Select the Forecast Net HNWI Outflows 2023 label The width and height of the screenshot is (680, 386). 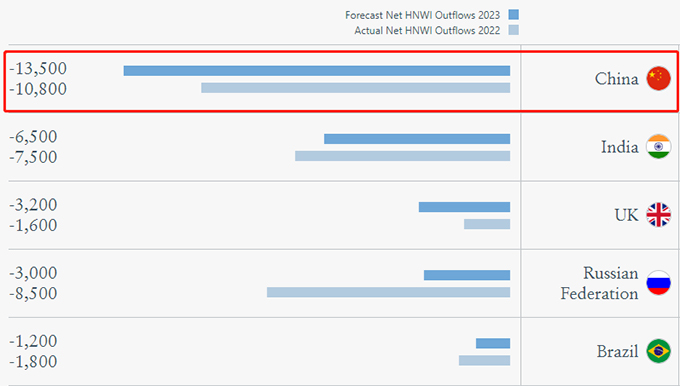click(x=422, y=15)
